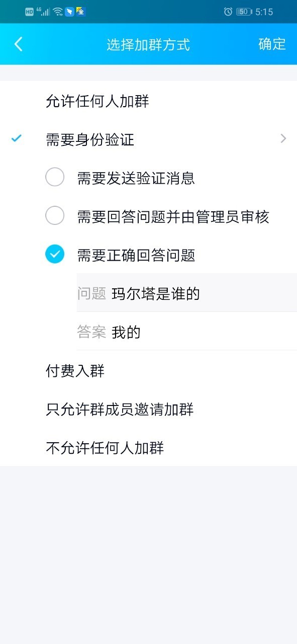Select 需要发送验证消息 radio button

[55, 178]
